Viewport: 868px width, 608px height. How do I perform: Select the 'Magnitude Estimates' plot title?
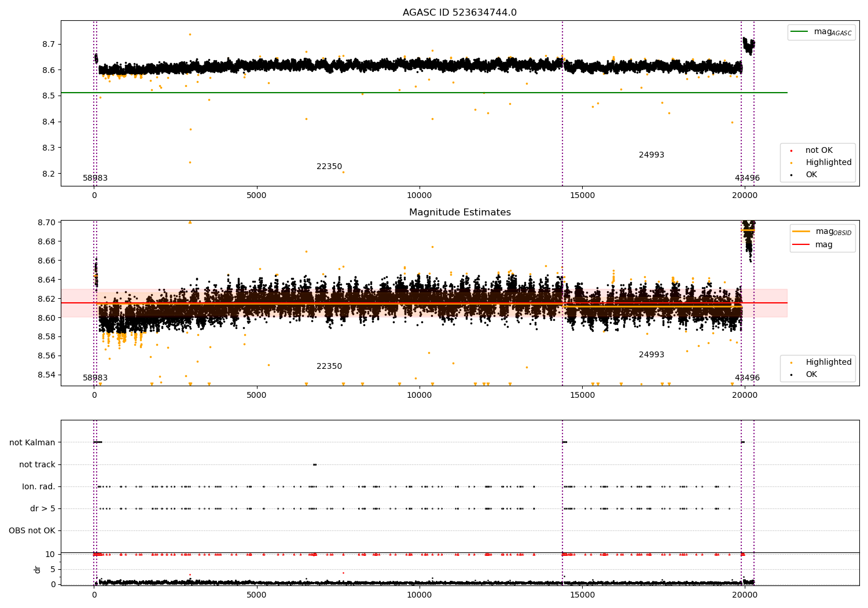pos(459,213)
